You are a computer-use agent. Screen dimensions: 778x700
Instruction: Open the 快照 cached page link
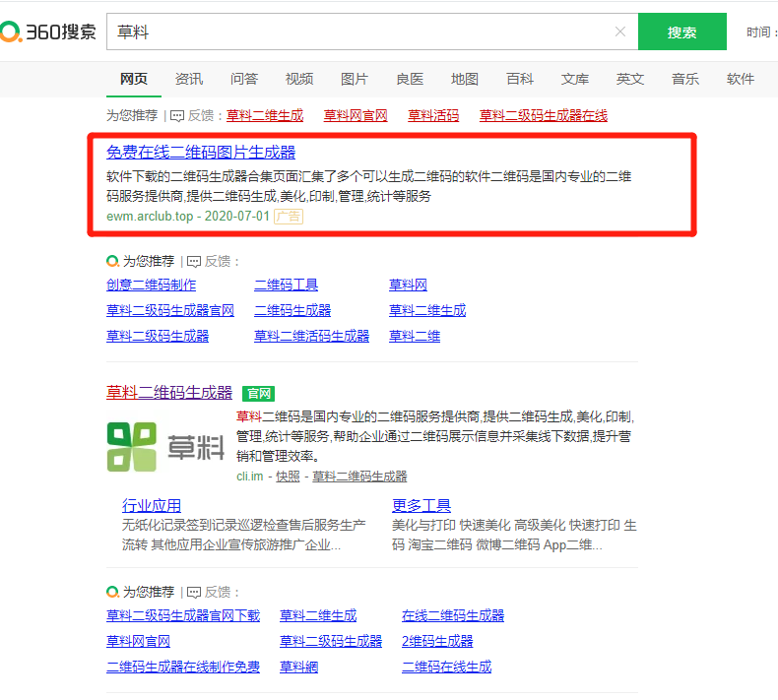click(288, 477)
